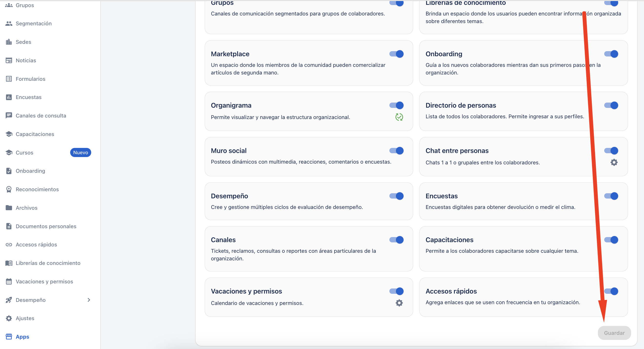
Task: Expand the Desempeño sidebar submenu chevron
Action: [89, 300]
